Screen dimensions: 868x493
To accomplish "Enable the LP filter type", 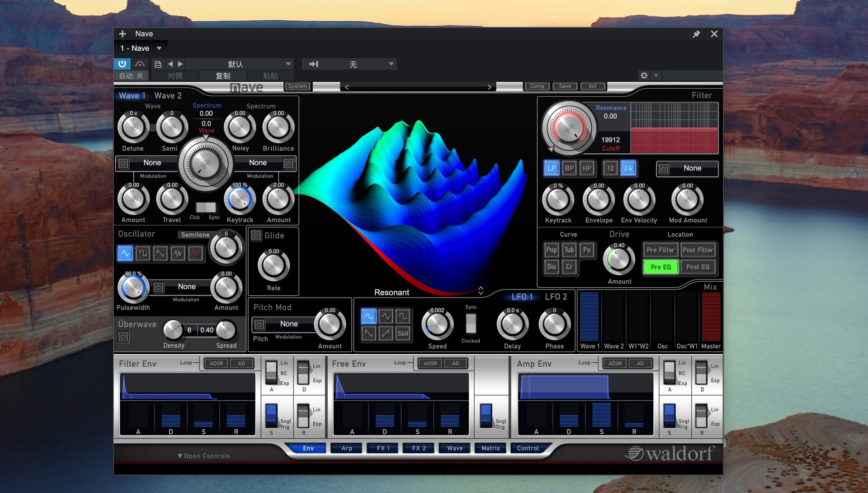I will 552,168.
